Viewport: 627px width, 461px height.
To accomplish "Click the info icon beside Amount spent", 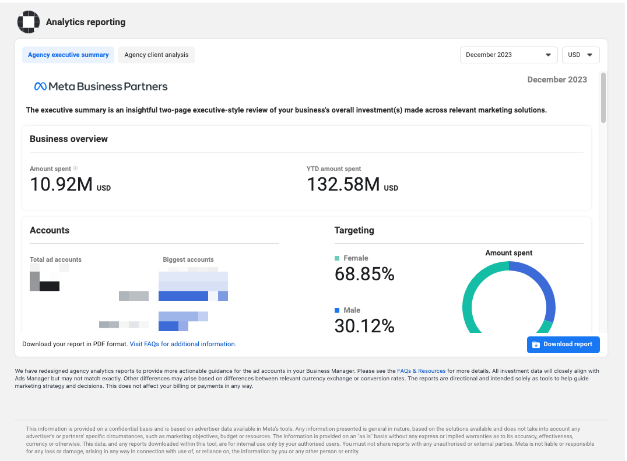I will tap(76, 168).
